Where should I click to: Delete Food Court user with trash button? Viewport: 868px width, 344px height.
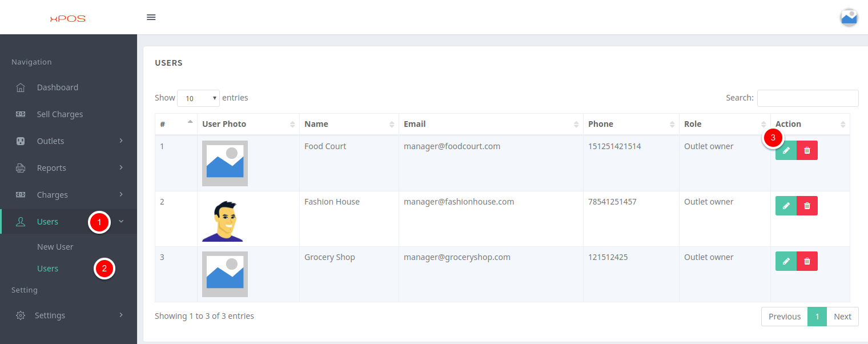(x=807, y=150)
